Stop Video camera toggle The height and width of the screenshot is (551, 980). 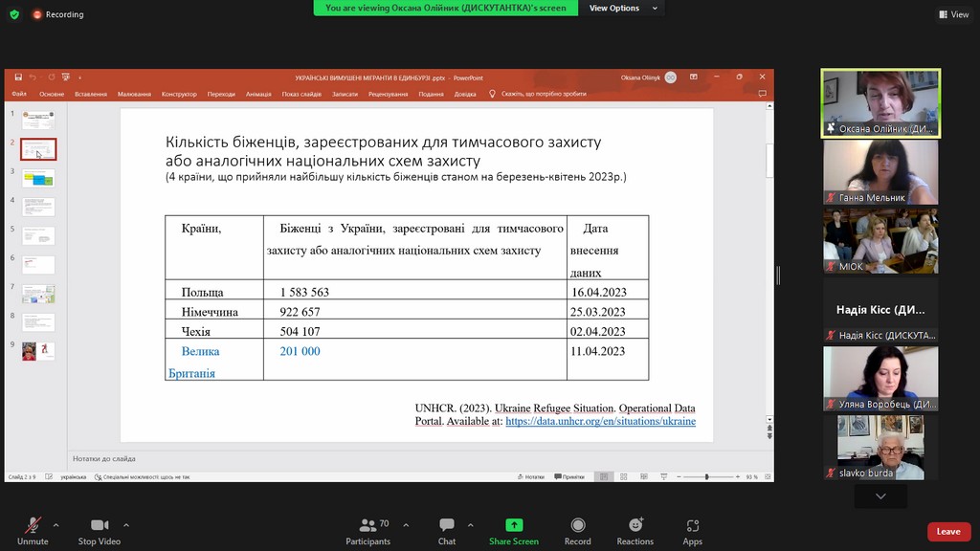100,525
